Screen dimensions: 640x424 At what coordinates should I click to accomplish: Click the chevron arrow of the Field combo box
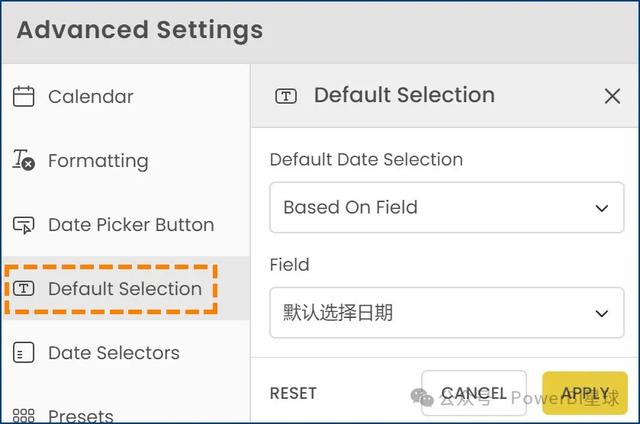pos(602,313)
